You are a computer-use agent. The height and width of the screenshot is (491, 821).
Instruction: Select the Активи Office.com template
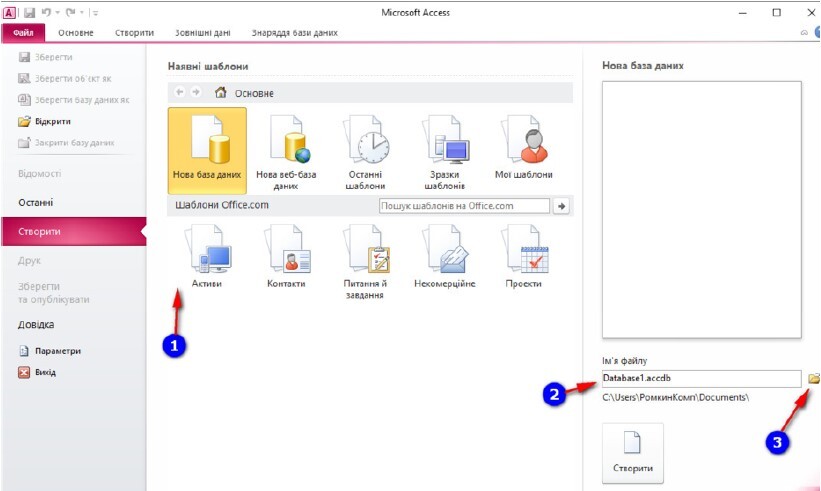point(207,256)
